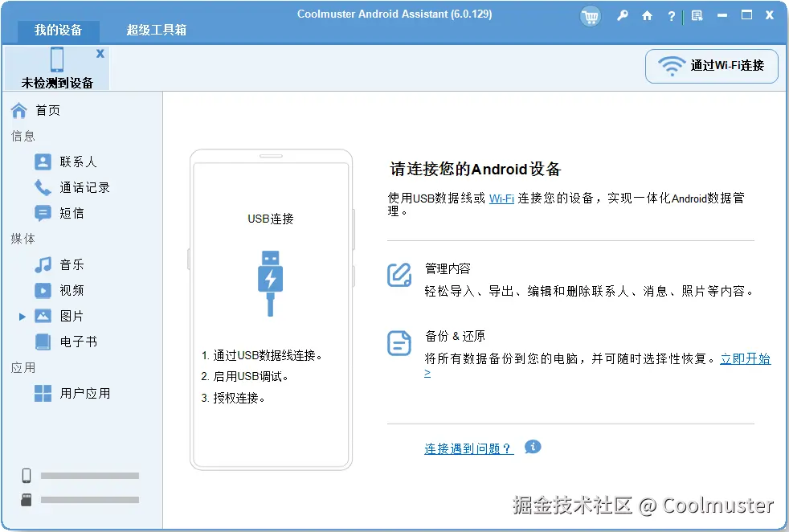Click step 1. 通过USB数据线连接 text
This screenshot has height=532, width=789.
coord(262,355)
